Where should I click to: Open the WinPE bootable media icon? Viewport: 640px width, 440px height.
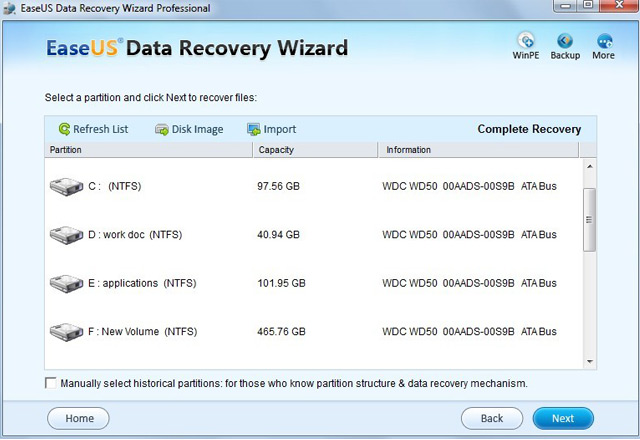(x=526, y=41)
